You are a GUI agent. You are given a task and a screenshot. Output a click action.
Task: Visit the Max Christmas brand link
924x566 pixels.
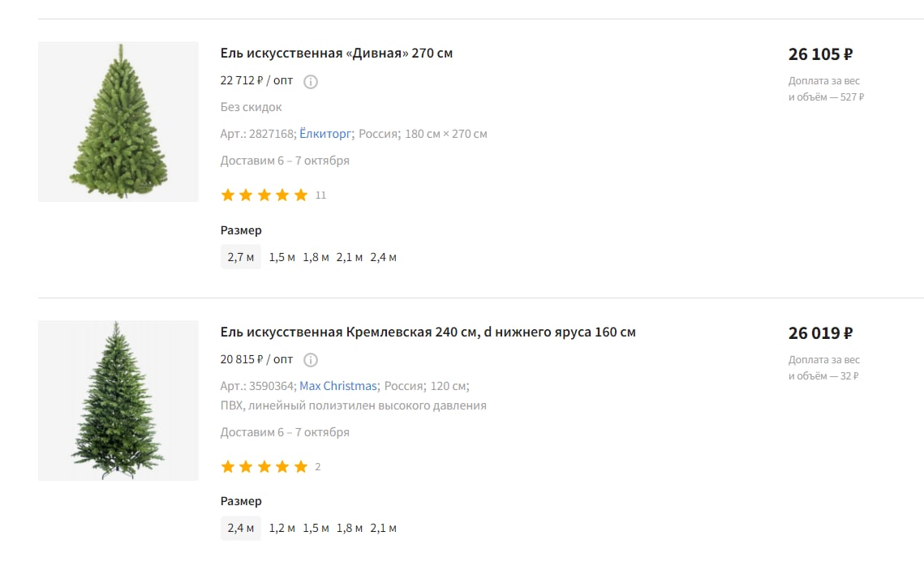click(338, 386)
